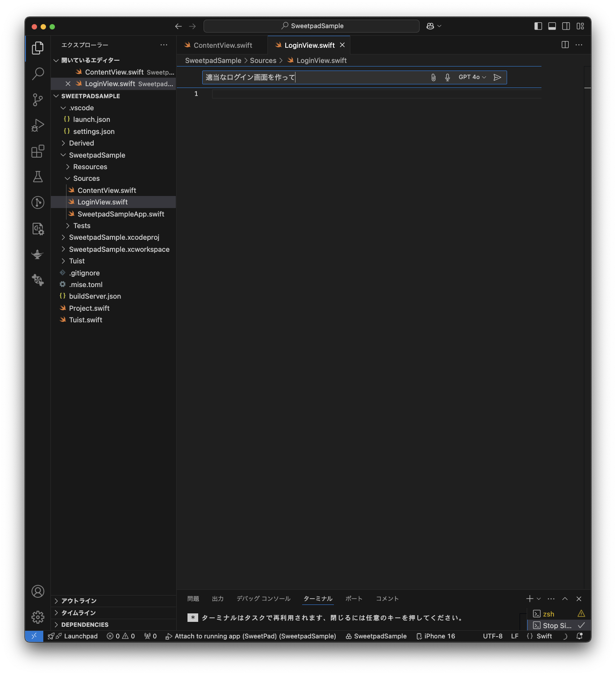This screenshot has height=675, width=616.
Task: Click the microphone icon in inline chat
Action: 447,77
